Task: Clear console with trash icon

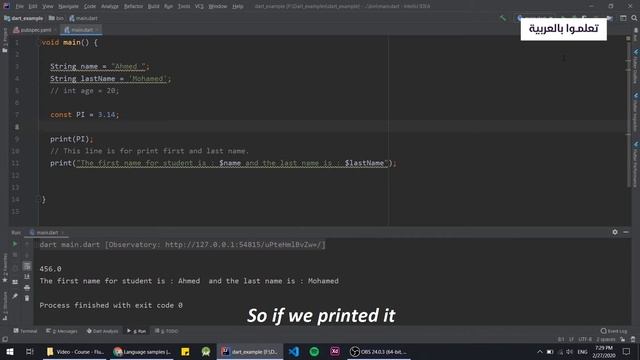Action: tap(27, 298)
